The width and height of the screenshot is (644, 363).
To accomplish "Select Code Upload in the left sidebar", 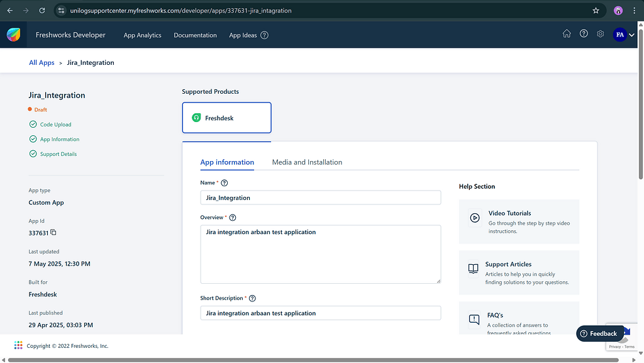I will point(55,124).
